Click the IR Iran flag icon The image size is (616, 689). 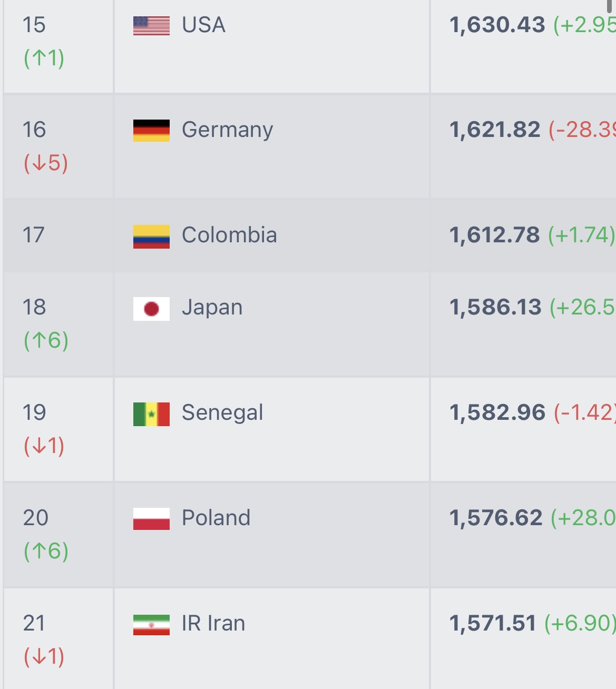(151, 625)
